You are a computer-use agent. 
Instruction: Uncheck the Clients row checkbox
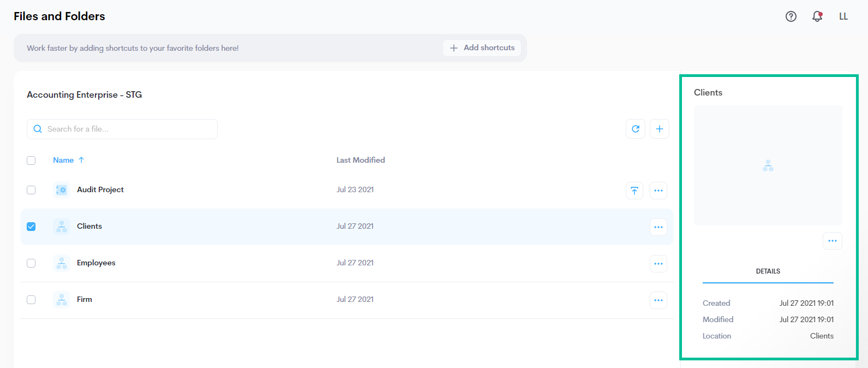pos(31,227)
